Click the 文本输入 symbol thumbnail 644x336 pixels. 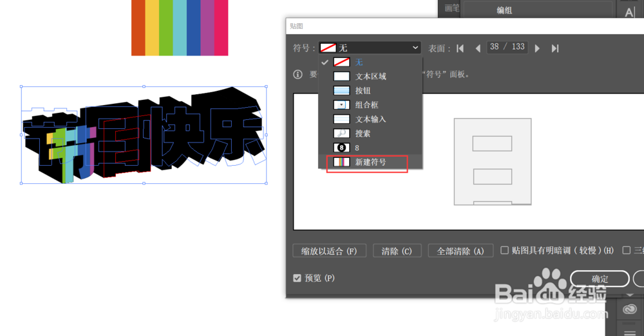tap(341, 119)
